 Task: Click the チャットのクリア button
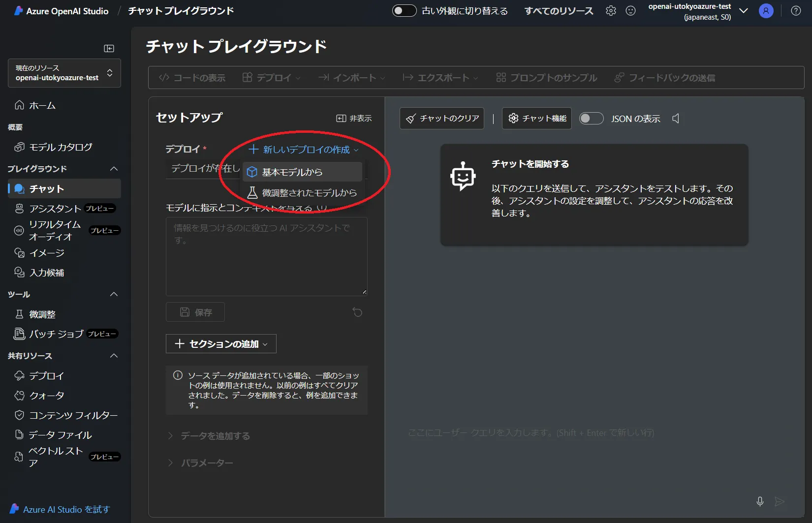pos(442,119)
